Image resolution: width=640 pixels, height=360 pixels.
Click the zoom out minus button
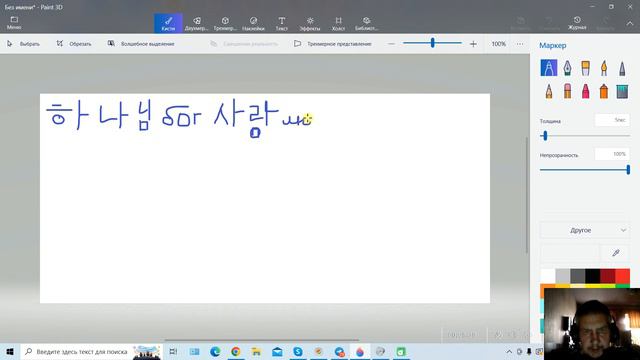coord(391,44)
